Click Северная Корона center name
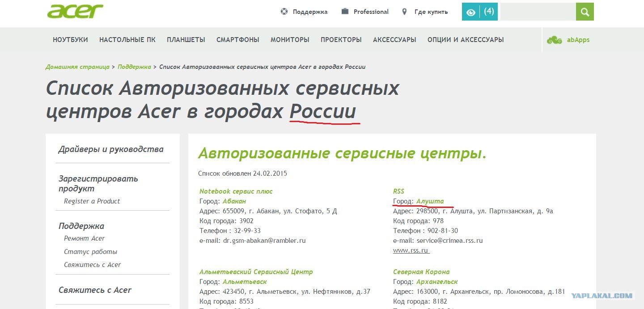 pos(421,272)
